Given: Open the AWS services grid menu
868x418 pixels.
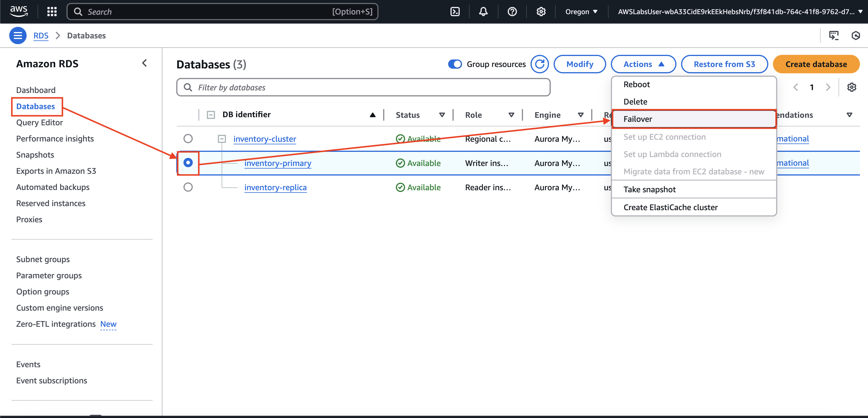Looking at the screenshot, I should [51, 12].
